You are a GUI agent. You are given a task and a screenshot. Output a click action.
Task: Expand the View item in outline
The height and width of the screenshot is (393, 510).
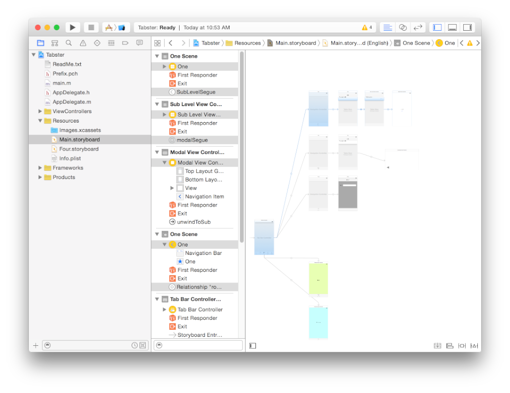pos(172,188)
